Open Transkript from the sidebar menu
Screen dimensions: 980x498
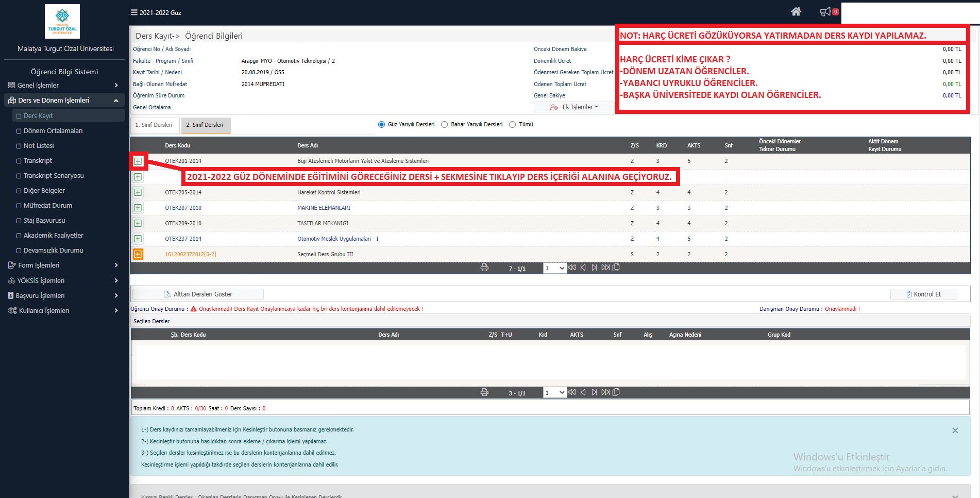(38, 161)
